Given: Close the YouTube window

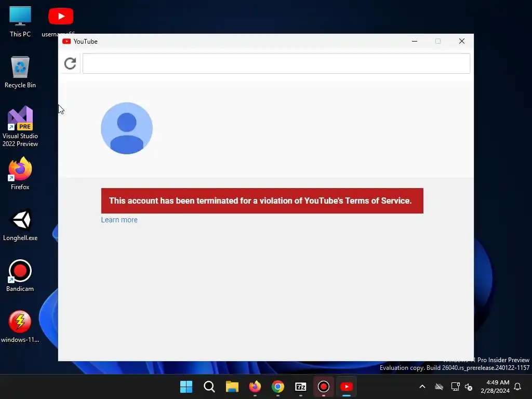Looking at the screenshot, I should coord(461,42).
